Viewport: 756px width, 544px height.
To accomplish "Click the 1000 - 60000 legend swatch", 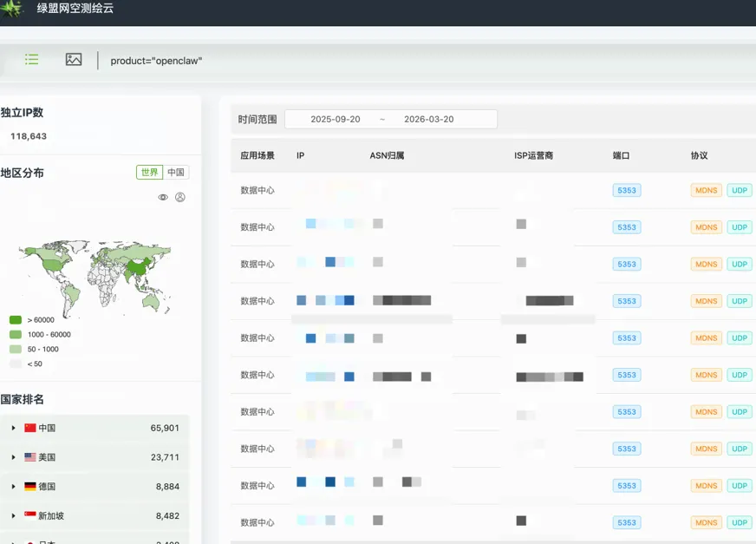I will 16,335.
